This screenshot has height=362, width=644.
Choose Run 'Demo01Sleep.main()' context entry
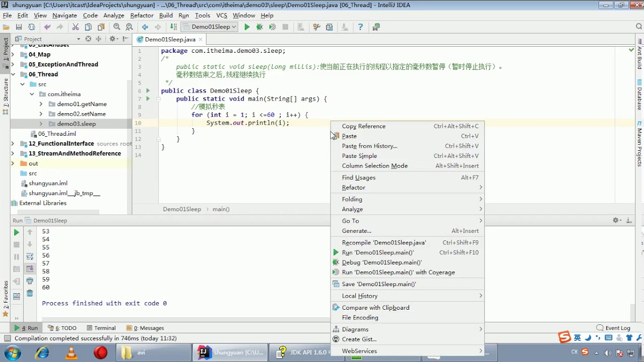coord(408,252)
